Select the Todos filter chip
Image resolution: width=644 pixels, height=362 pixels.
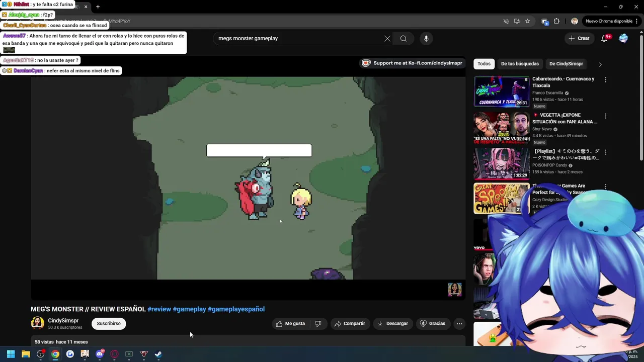[484, 64]
